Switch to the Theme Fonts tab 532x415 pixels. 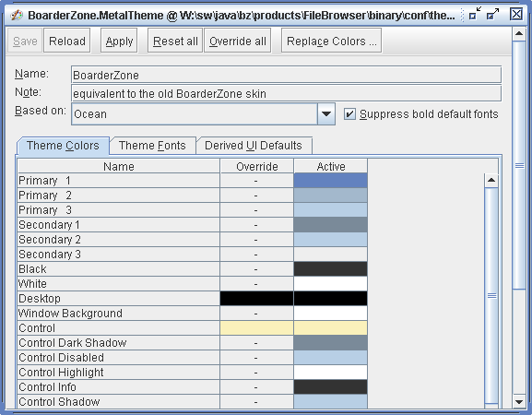[152, 146]
